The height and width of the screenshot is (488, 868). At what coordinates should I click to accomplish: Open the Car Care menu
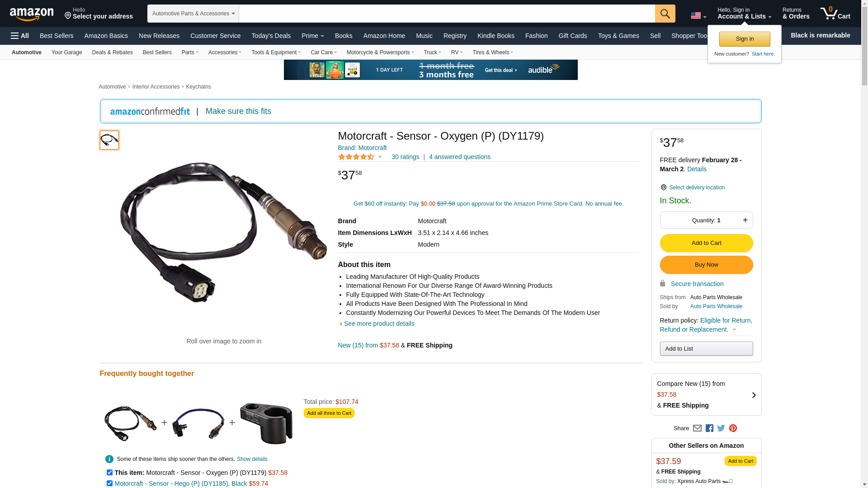(x=324, y=52)
